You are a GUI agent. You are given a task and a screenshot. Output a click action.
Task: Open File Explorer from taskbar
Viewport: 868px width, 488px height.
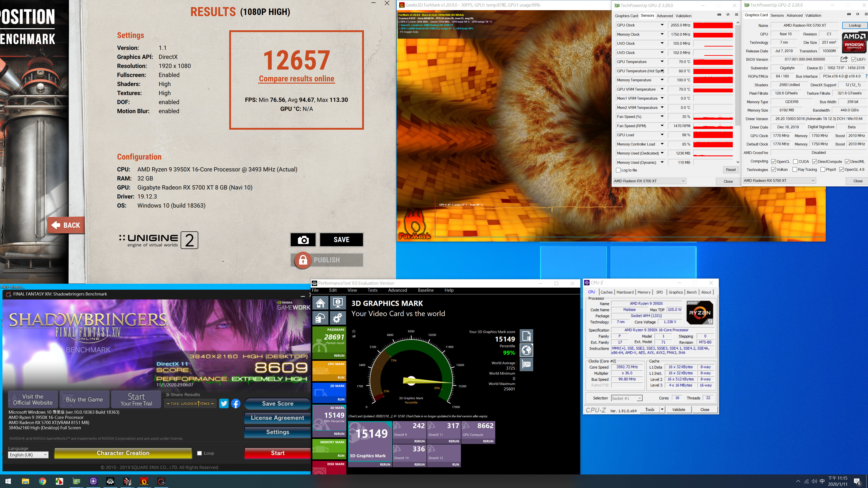[25, 481]
